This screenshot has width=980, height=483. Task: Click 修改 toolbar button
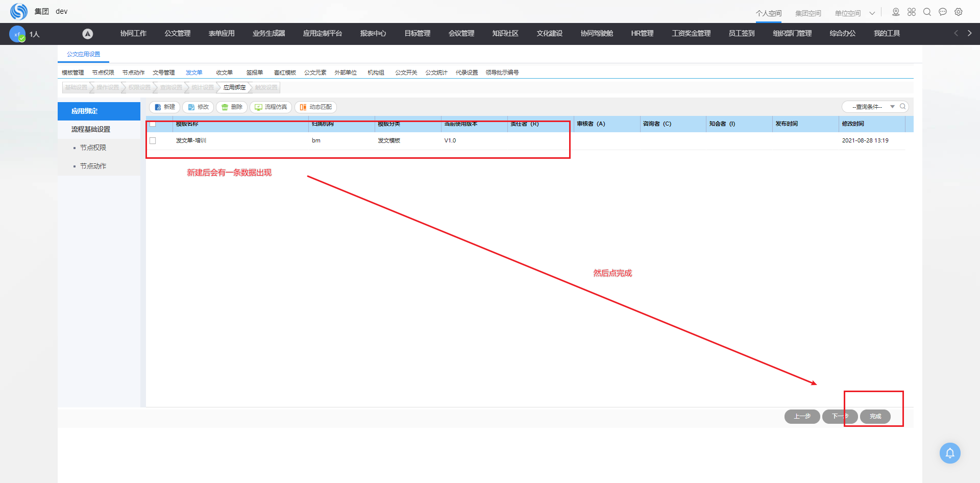click(198, 107)
